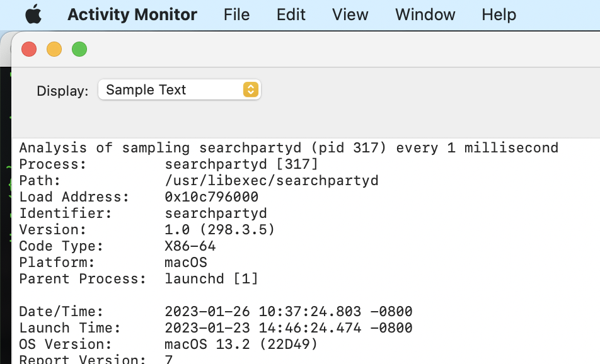
Task: Open the Apple menu
Action: point(33,14)
